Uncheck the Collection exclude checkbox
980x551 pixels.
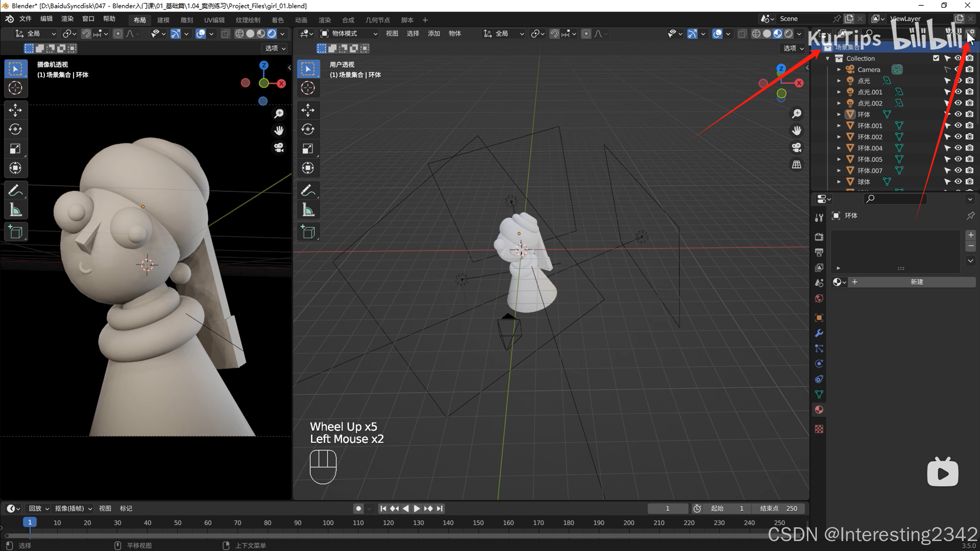936,58
